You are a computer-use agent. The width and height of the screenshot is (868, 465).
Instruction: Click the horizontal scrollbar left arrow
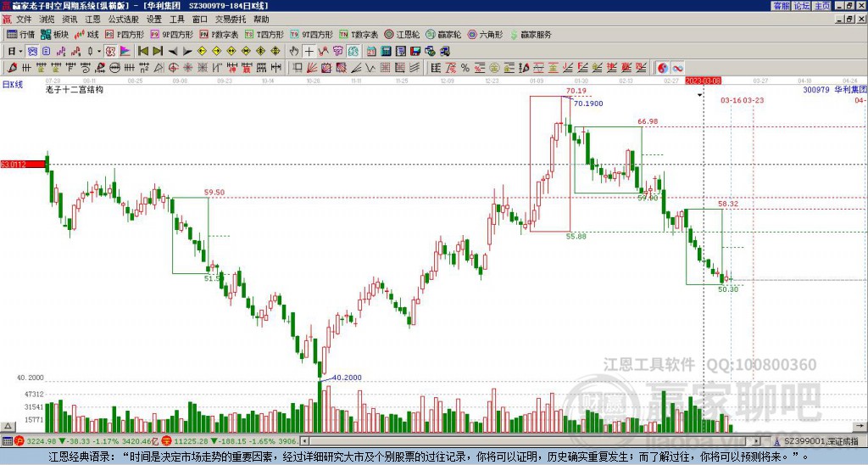pyautogui.click(x=304, y=441)
